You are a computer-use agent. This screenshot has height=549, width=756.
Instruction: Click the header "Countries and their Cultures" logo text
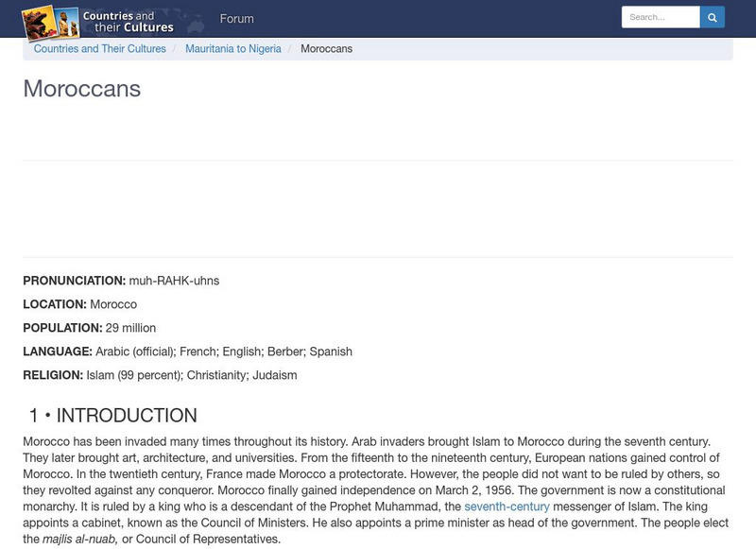pyautogui.click(x=128, y=22)
